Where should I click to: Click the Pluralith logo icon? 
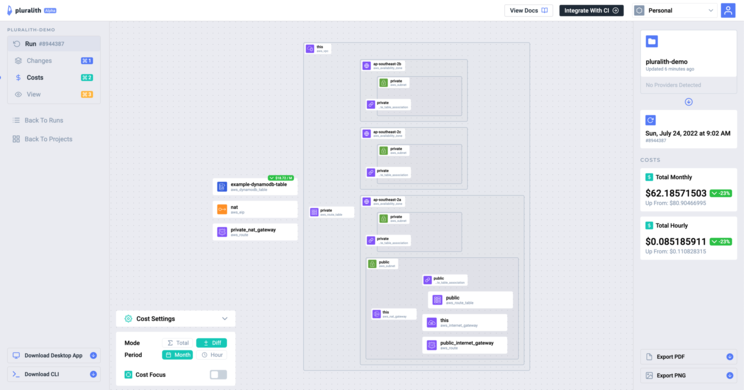click(9, 10)
